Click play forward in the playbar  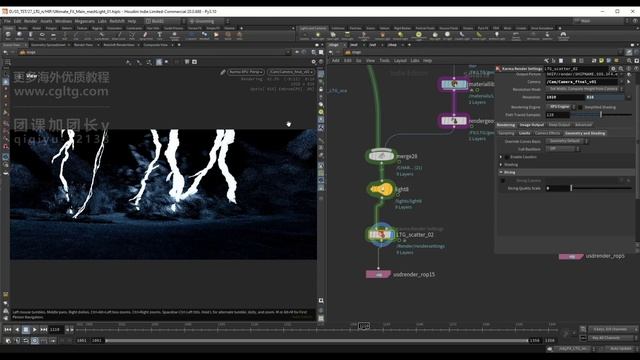(34, 329)
